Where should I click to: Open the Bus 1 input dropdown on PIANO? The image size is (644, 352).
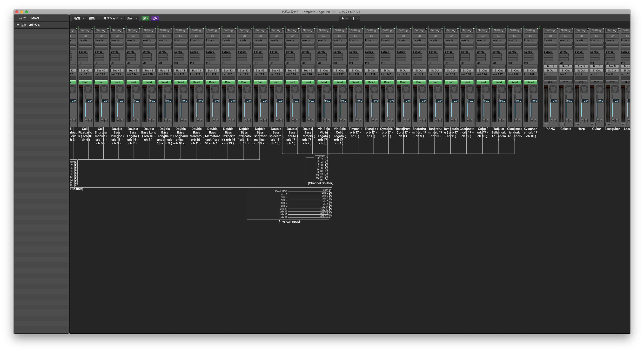point(550,67)
